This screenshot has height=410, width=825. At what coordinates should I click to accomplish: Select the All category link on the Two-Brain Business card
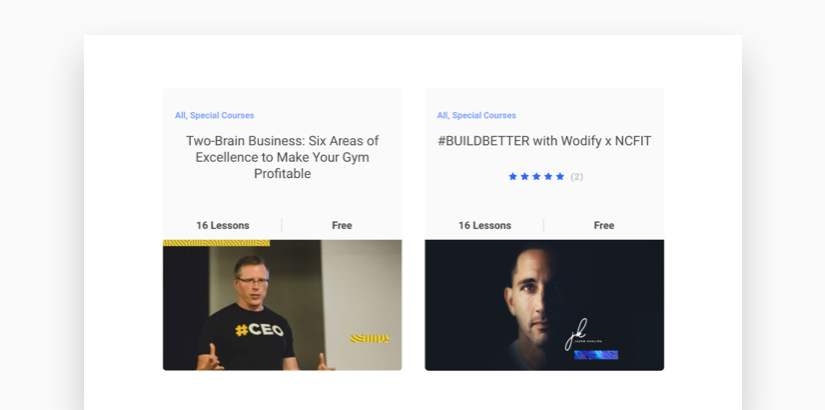180,115
